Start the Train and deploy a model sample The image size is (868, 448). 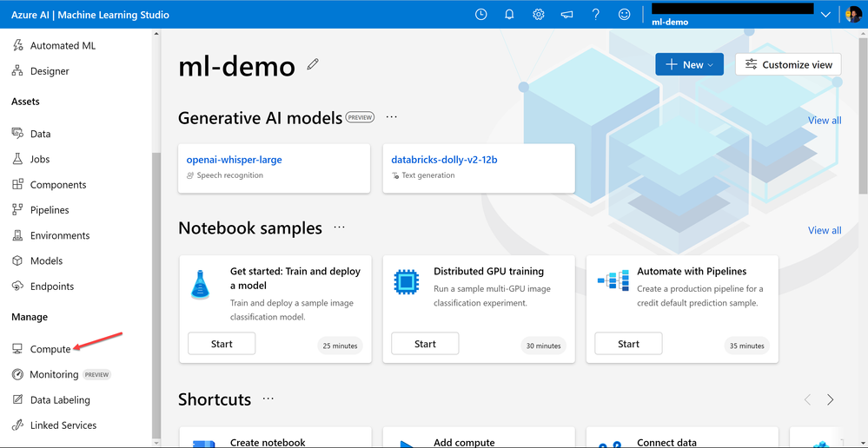point(222,344)
